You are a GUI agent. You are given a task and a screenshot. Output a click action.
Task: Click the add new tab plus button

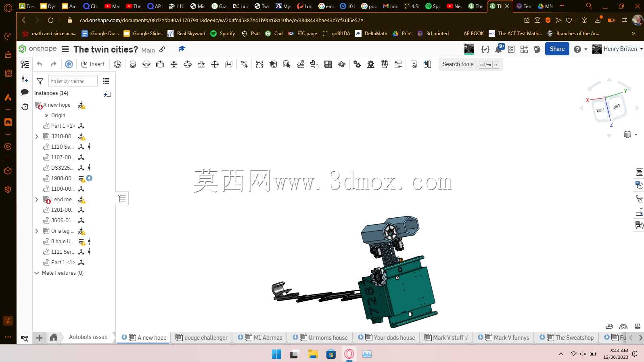(x=40, y=338)
